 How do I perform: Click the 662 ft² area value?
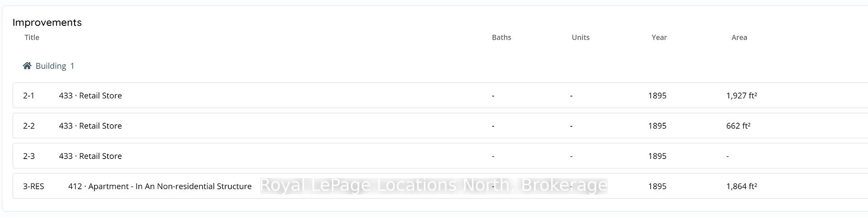[x=738, y=126]
